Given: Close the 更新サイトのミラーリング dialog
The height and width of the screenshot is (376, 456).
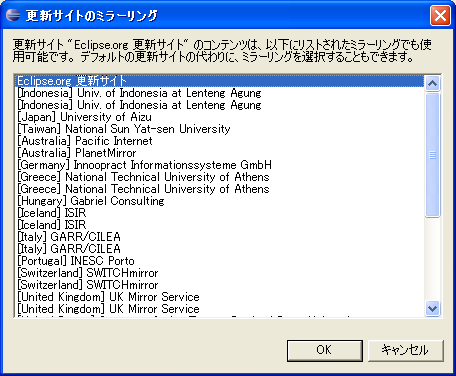Looking at the screenshot, I should [x=440, y=16].
